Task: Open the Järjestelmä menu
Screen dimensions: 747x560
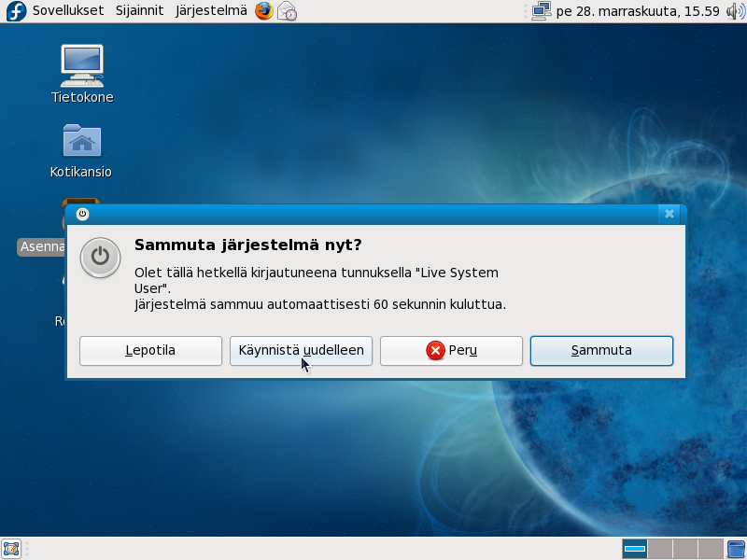Action: click(x=211, y=11)
